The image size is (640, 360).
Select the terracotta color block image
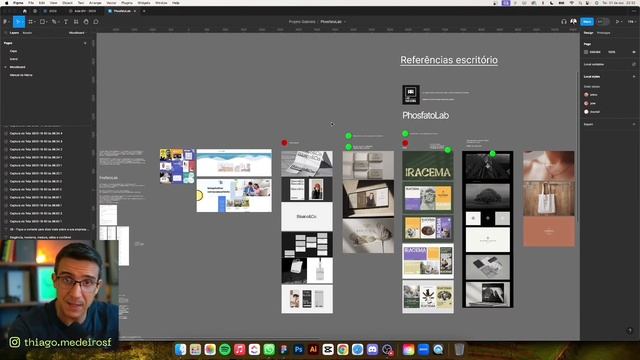[549, 231]
